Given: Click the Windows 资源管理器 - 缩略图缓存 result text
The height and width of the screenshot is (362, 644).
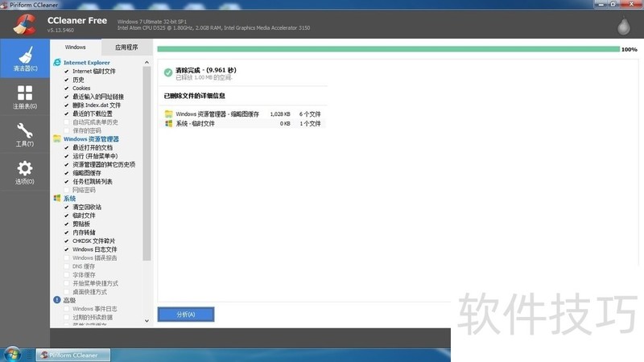Looking at the screenshot, I should pyautogui.click(x=217, y=113).
